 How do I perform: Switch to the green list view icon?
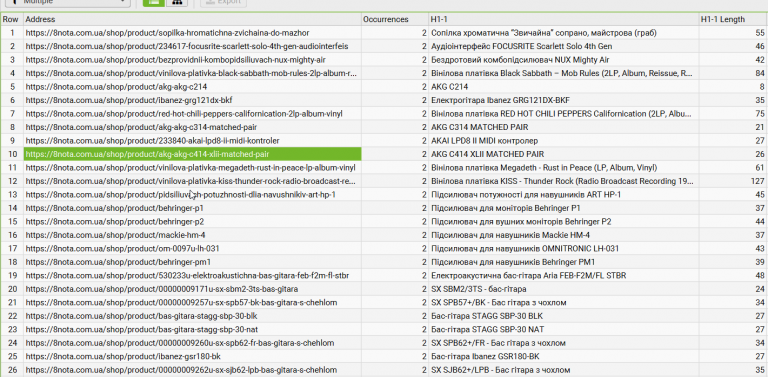[153, 2]
